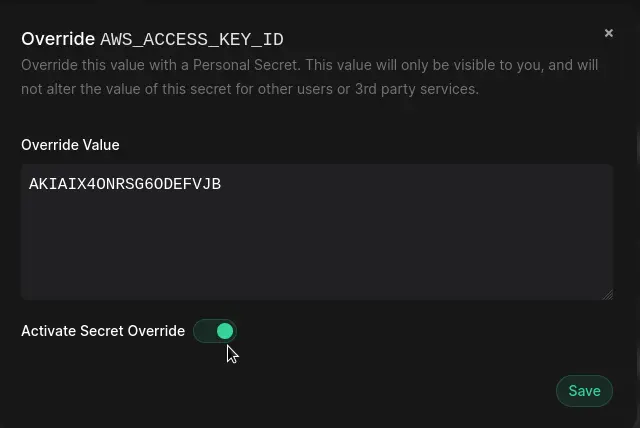This screenshot has width=640, height=428.
Task: Click "for other users" in the description
Action: [283, 89]
